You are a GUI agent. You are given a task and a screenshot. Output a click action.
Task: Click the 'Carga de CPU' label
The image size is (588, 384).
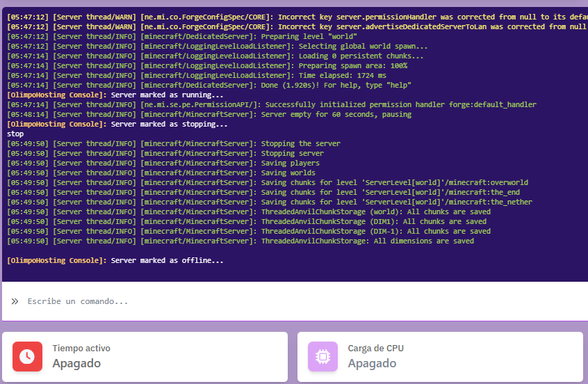coord(375,349)
